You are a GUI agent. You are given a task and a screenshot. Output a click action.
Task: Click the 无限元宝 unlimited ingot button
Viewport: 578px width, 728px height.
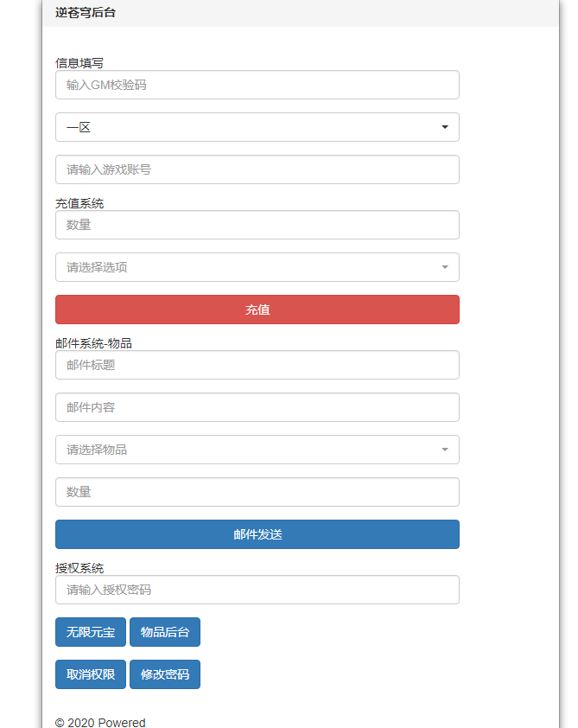tap(90, 632)
